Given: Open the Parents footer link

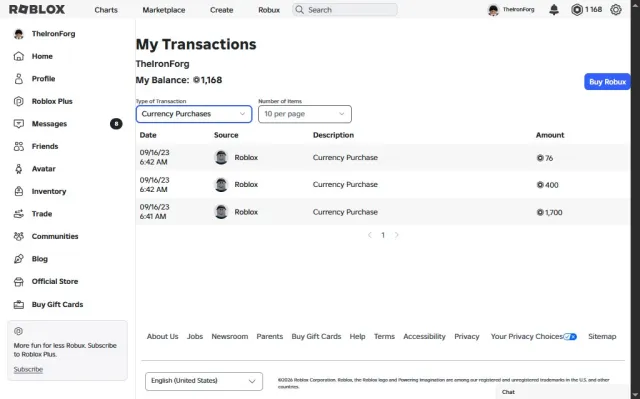Looking at the screenshot, I should [x=269, y=337].
